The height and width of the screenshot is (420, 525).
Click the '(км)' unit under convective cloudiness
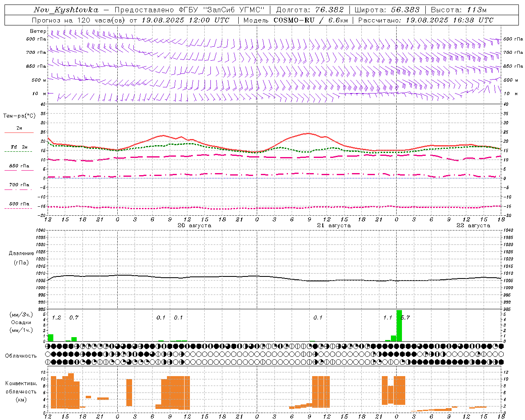point(21,399)
